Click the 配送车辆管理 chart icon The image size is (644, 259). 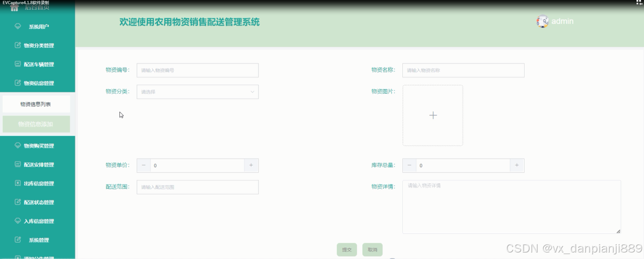point(18,64)
